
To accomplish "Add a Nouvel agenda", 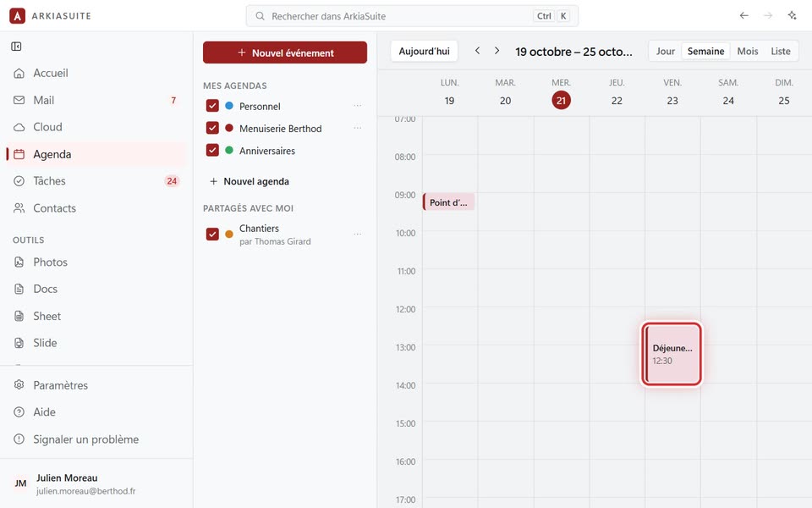I will click(249, 181).
